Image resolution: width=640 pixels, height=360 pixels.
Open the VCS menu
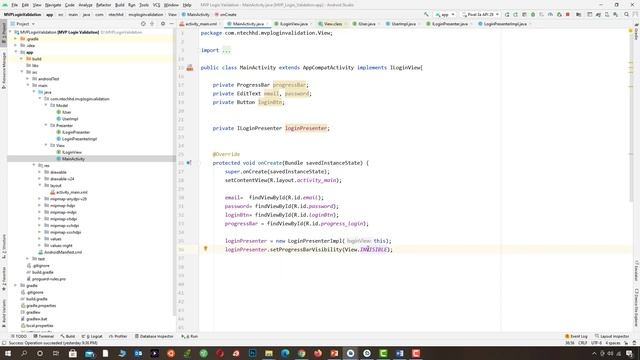coord(156,5)
